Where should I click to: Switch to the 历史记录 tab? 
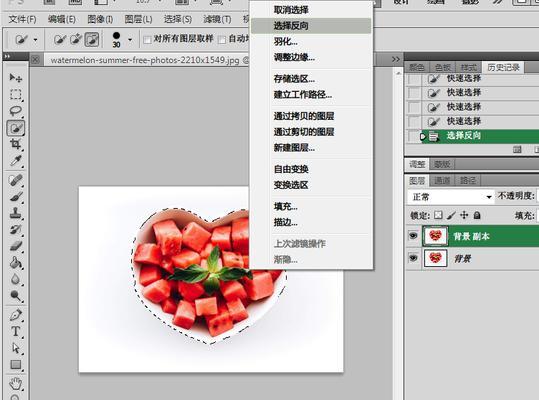click(503, 67)
